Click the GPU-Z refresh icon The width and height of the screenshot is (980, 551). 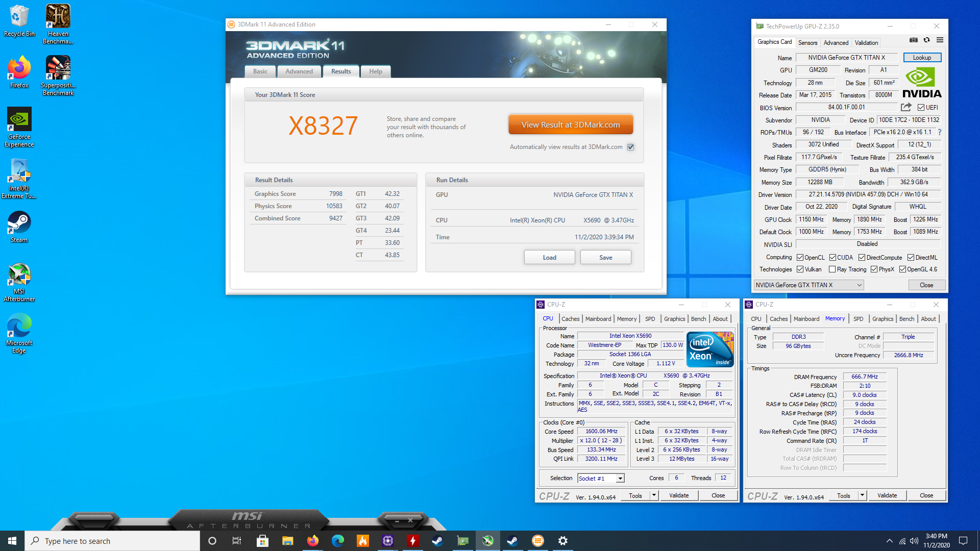click(x=926, y=40)
